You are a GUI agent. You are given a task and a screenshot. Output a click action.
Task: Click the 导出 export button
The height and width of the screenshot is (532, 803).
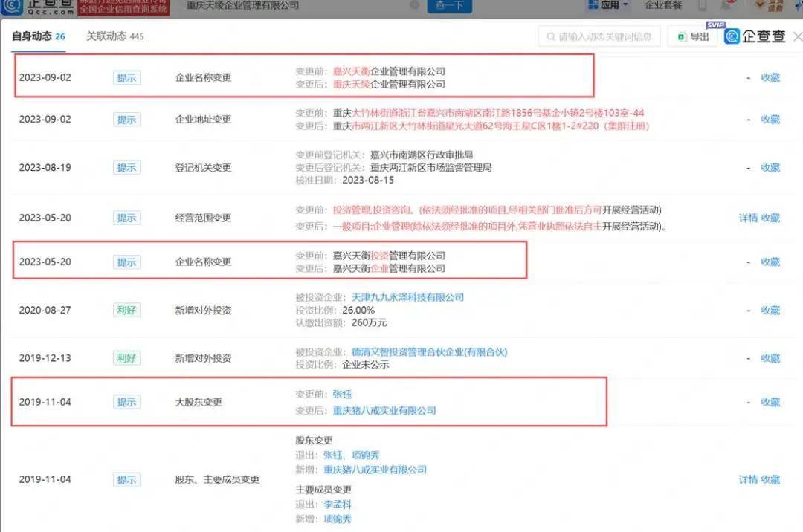point(694,37)
